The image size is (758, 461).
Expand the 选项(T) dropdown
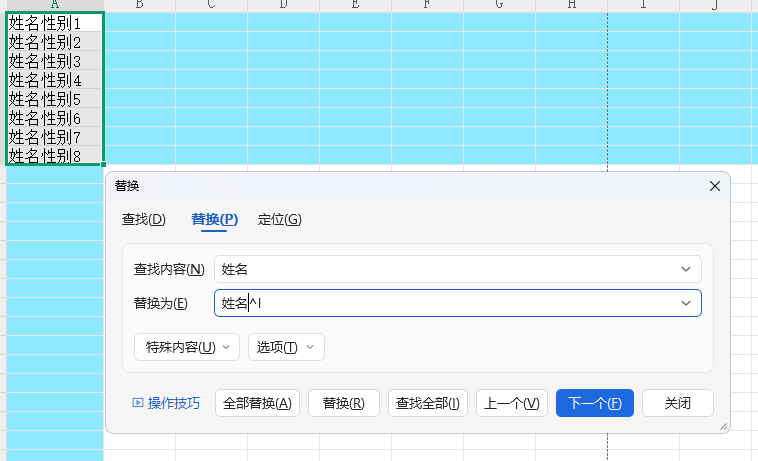point(286,347)
